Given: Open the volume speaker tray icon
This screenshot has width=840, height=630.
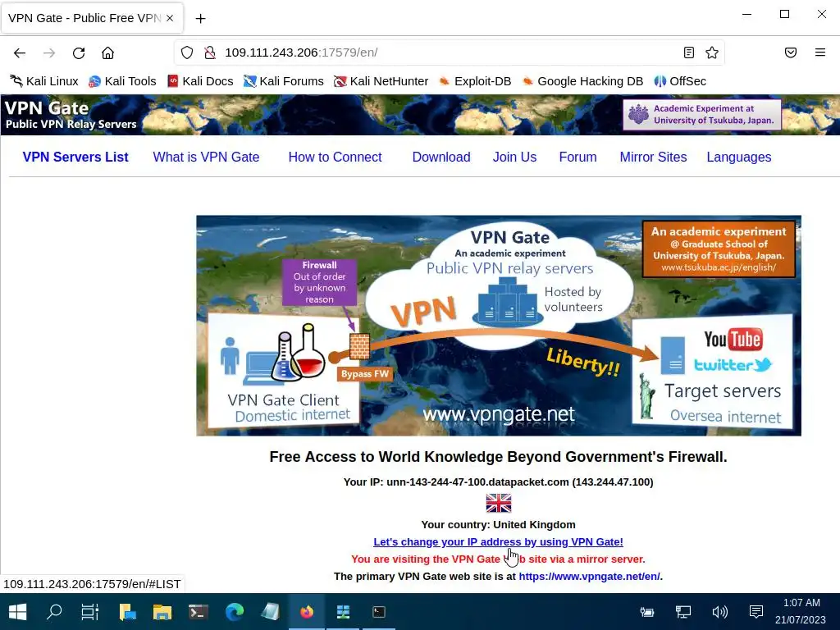Looking at the screenshot, I should click(x=719, y=612).
